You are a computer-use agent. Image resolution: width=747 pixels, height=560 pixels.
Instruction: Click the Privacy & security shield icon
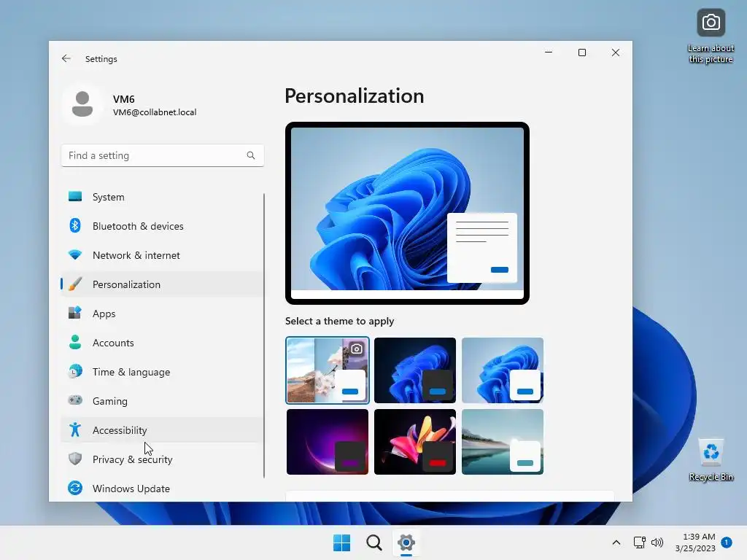pos(75,459)
